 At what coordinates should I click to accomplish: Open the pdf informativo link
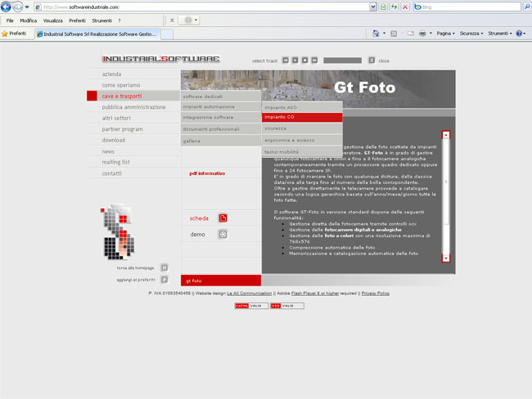tap(207, 173)
